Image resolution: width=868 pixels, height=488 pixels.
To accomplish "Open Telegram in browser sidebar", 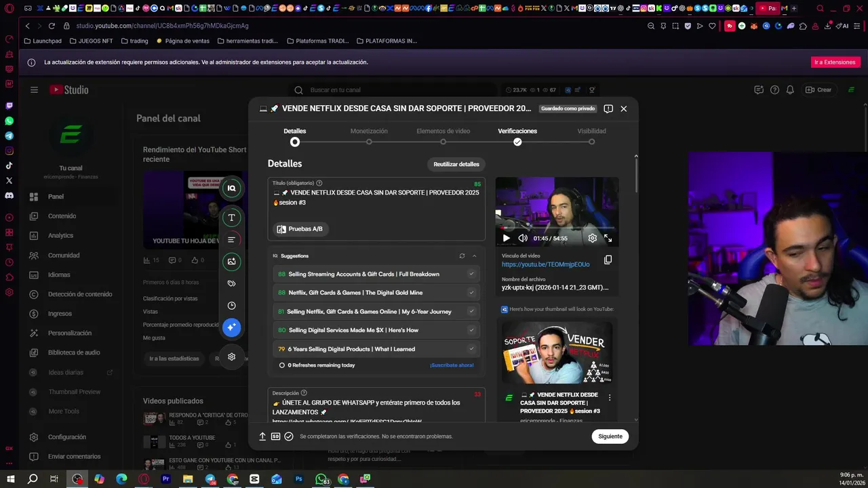I will [9, 136].
